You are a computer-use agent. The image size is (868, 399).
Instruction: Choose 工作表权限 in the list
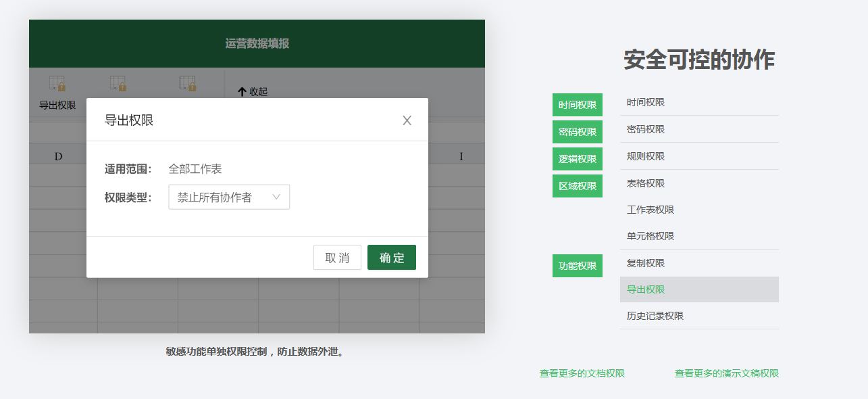pyautogui.click(x=699, y=210)
